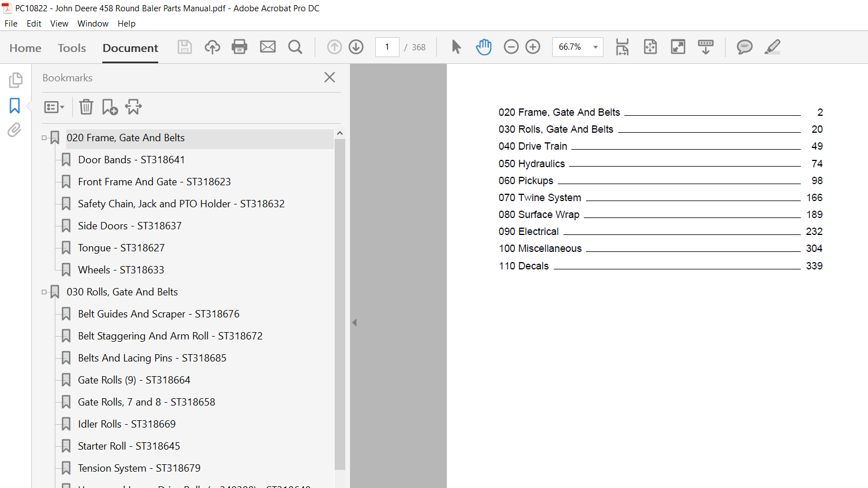Screen dimensions: 868x488
Task: Click the upload to cloud icon
Action: tap(212, 47)
